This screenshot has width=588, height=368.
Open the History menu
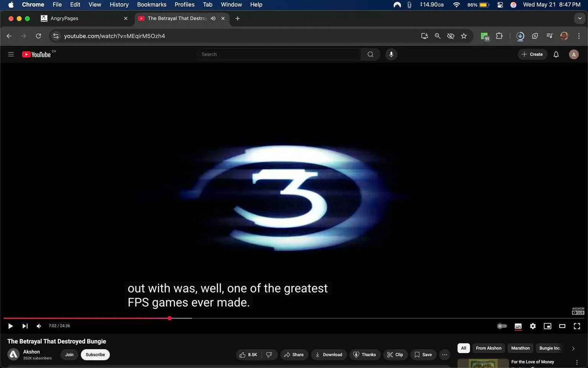(x=119, y=5)
